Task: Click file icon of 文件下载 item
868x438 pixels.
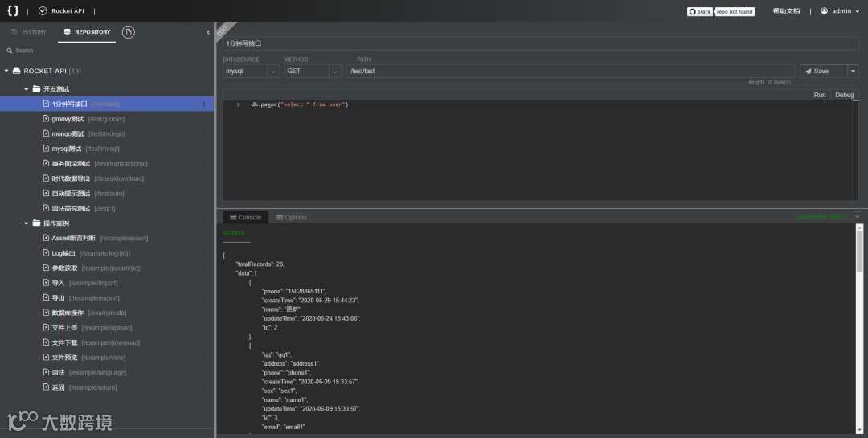Action: tap(47, 342)
